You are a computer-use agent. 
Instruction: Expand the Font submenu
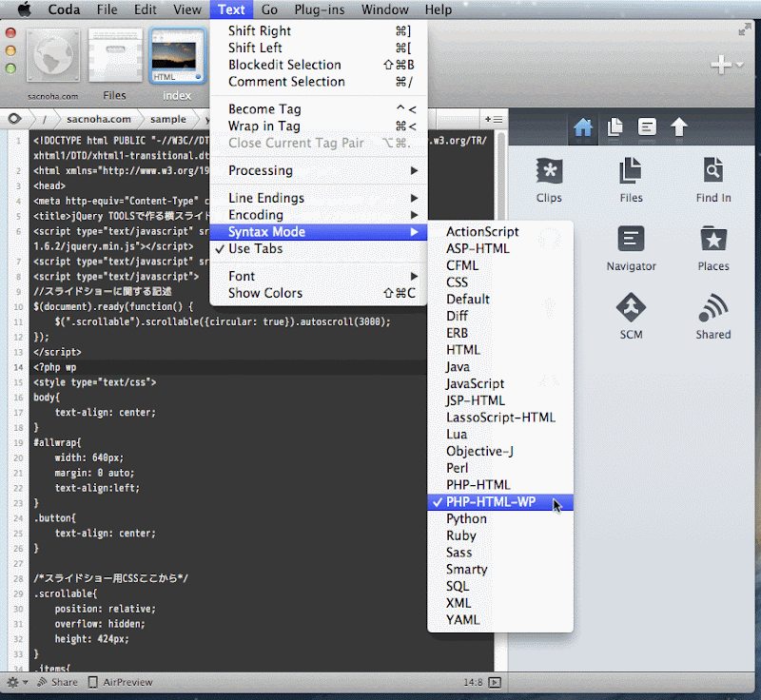coord(242,275)
